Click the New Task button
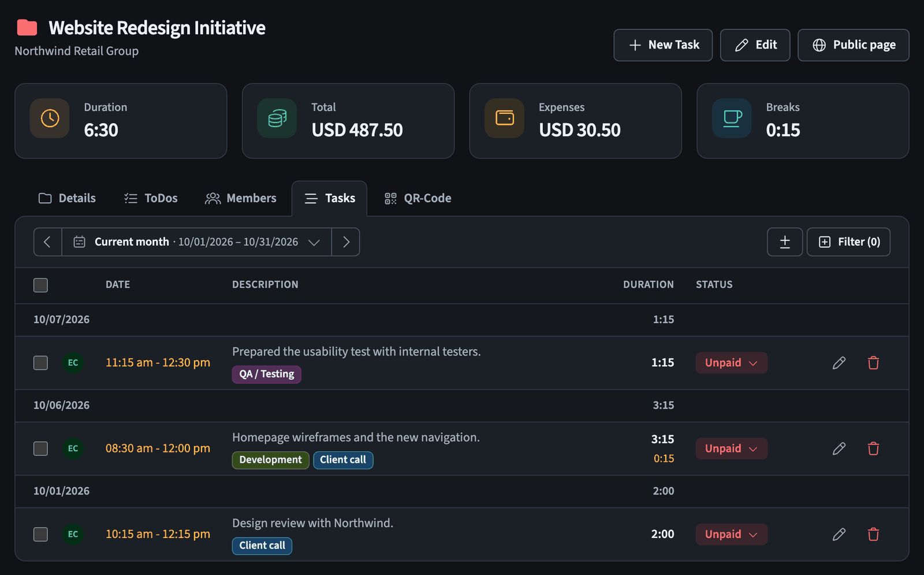The width and height of the screenshot is (924, 575). [663, 45]
